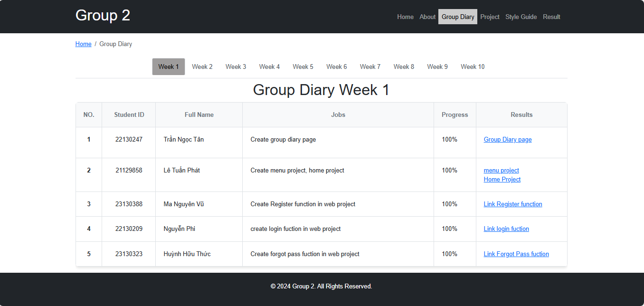
Task: Open the Style Guide page
Action: (x=521, y=17)
